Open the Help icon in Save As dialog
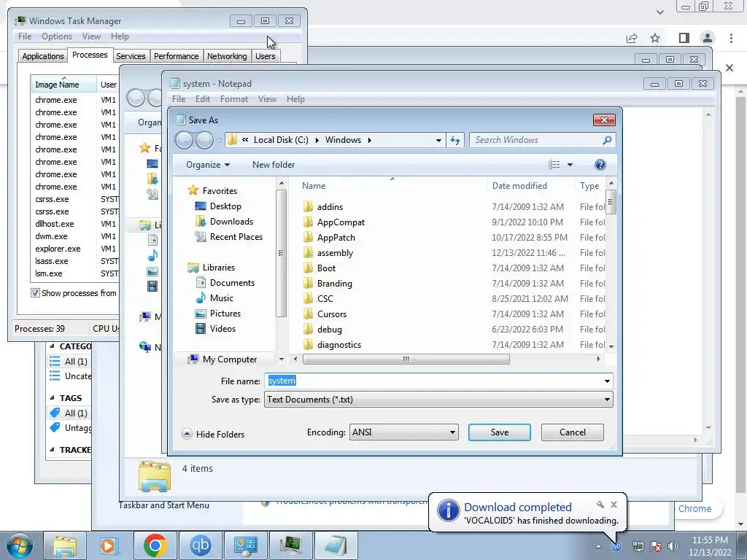 pyautogui.click(x=600, y=165)
